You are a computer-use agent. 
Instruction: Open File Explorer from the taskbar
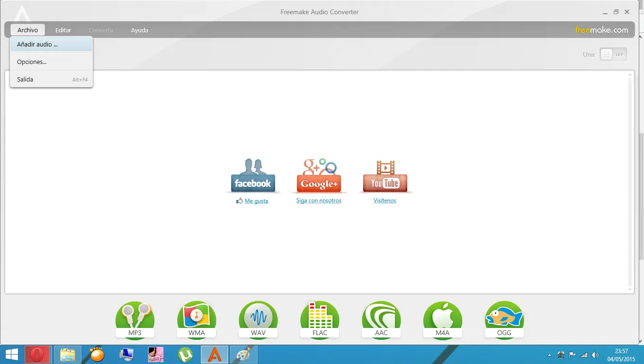[x=68, y=355]
